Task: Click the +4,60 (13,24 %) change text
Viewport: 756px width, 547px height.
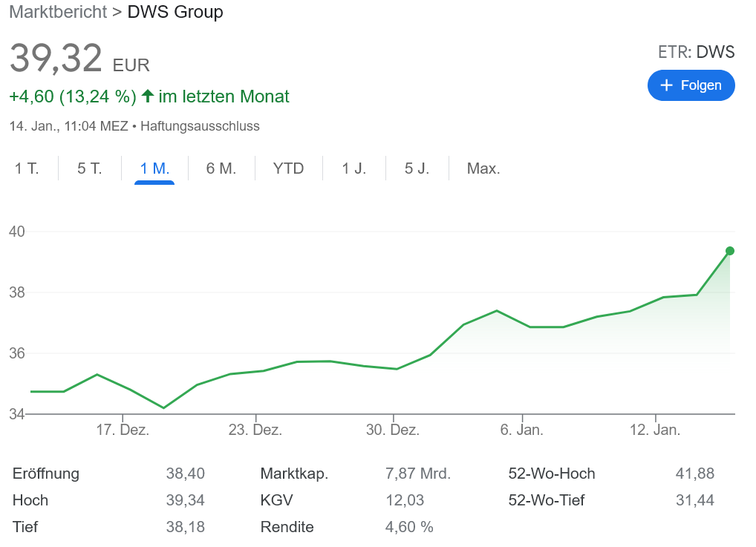Action: [x=73, y=96]
